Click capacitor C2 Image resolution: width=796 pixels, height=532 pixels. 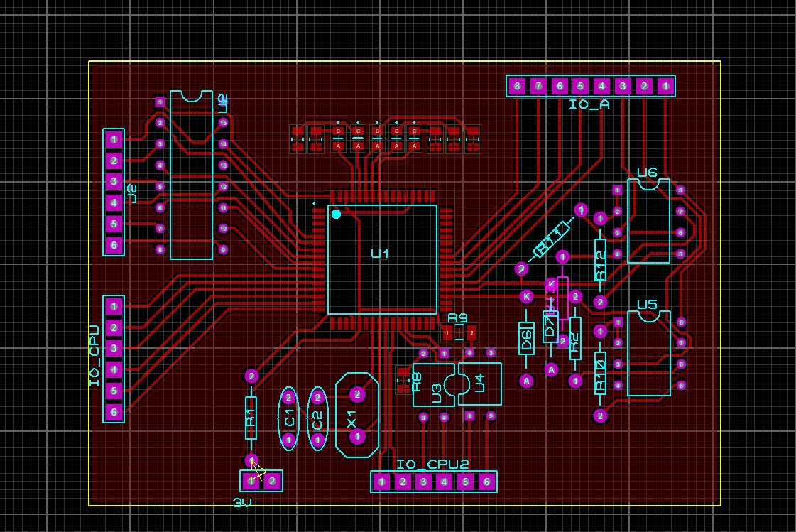point(317,418)
